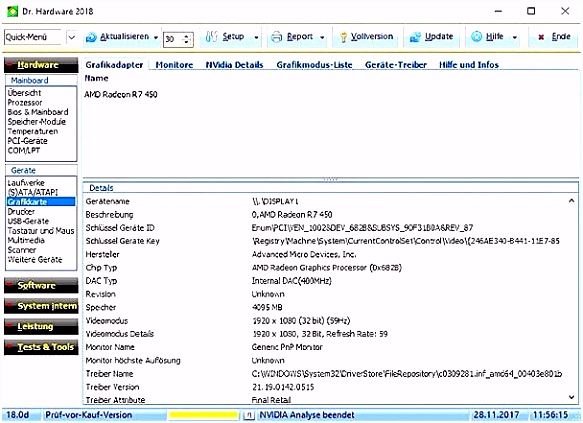Click the Details scrollbar down arrow

coord(571,397)
